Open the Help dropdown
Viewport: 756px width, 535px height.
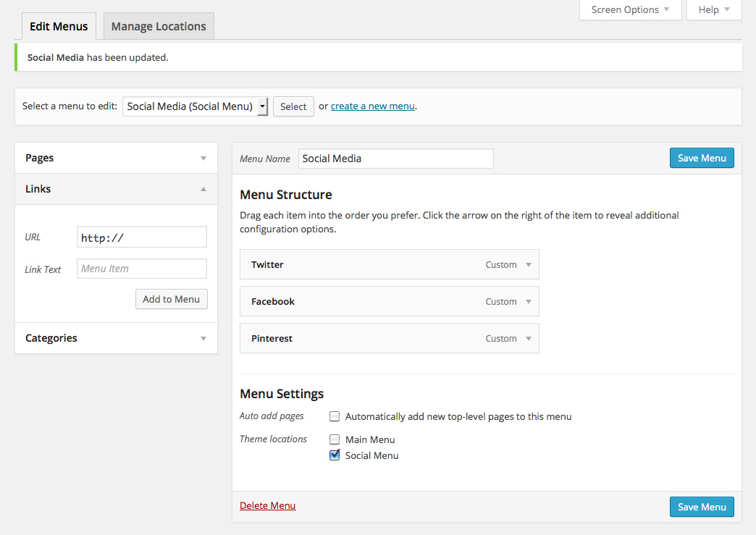(x=713, y=10)
